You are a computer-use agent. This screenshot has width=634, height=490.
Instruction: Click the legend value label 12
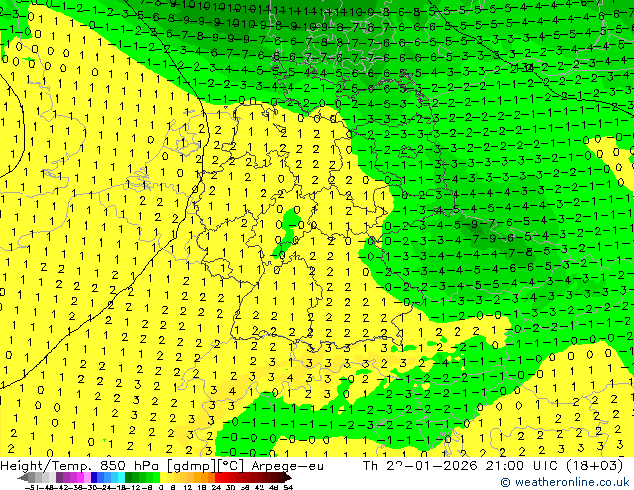187,488
